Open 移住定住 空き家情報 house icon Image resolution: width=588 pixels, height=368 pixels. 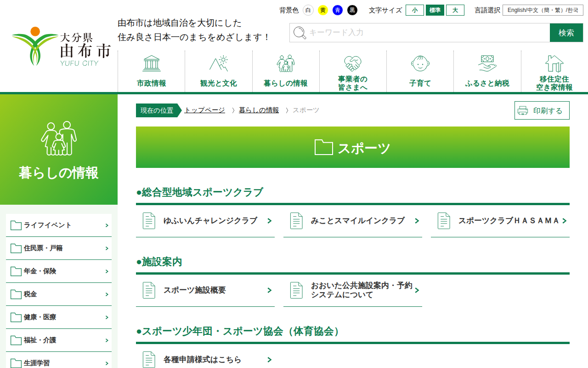tap(554, 63)
